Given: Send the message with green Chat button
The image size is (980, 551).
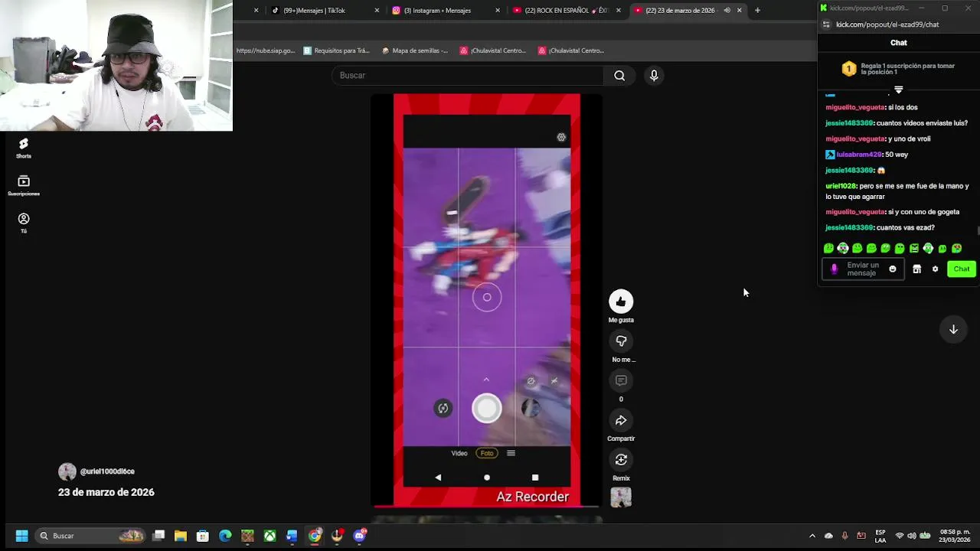Looking at the screenshot, I should tap(962, 269).
